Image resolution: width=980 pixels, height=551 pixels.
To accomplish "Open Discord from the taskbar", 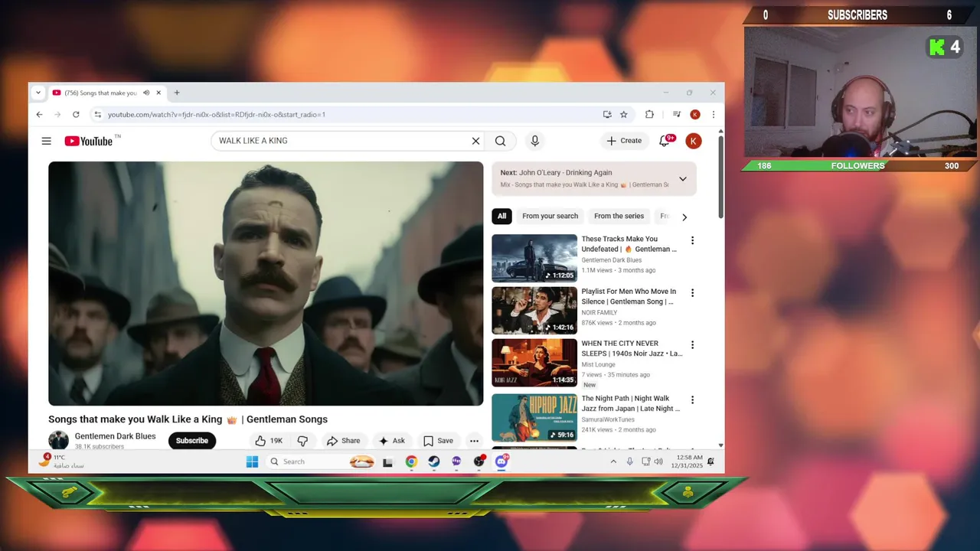I will (x=501, y=461).
